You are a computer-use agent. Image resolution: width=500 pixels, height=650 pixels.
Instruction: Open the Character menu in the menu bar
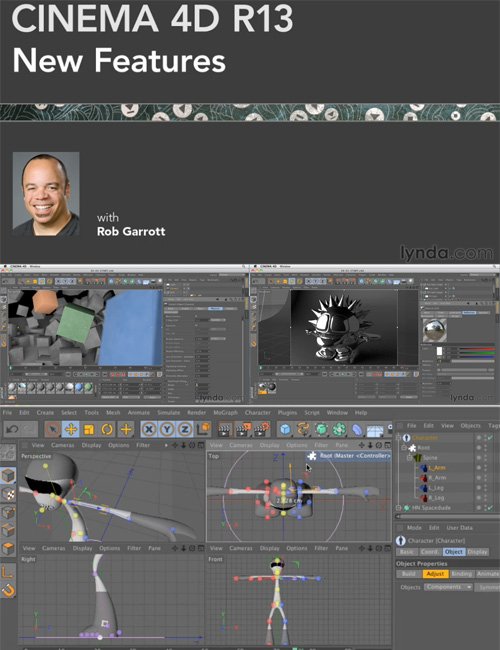pos(258,413)
